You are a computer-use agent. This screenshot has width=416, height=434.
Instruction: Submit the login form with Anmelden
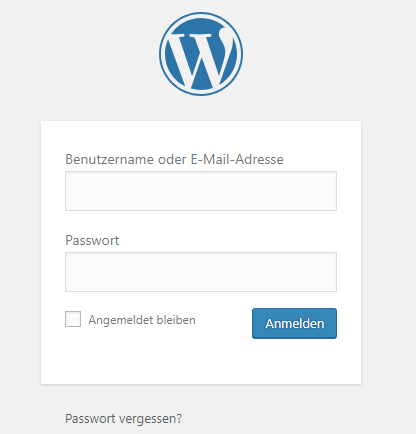[x=294, y=323]
